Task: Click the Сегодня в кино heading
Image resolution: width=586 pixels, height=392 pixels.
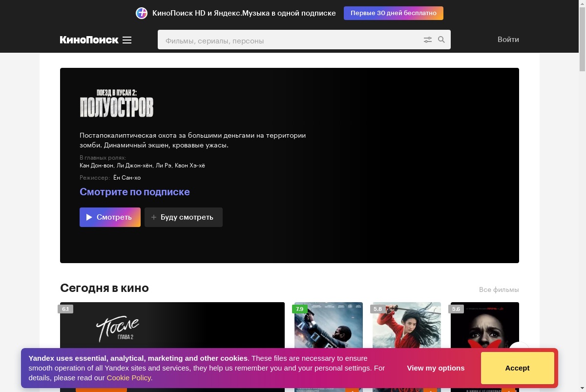Action: point(105,288)
